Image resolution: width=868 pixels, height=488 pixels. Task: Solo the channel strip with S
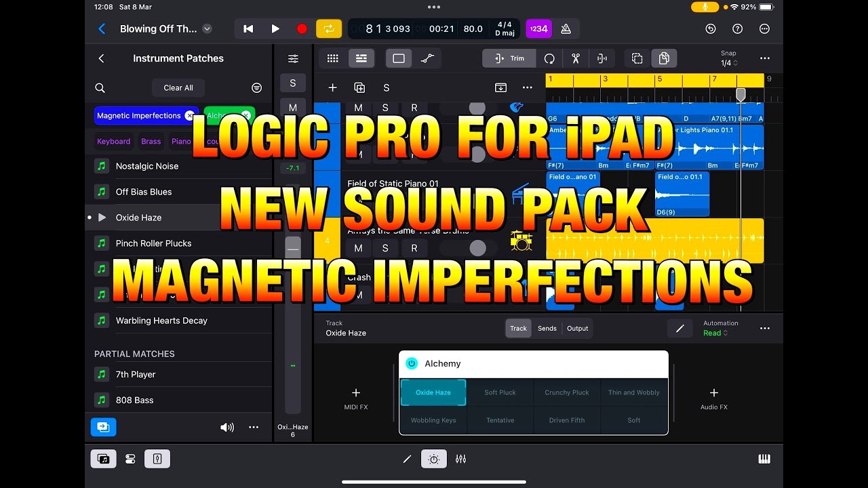pyautogui.click(x=293, y=83)
